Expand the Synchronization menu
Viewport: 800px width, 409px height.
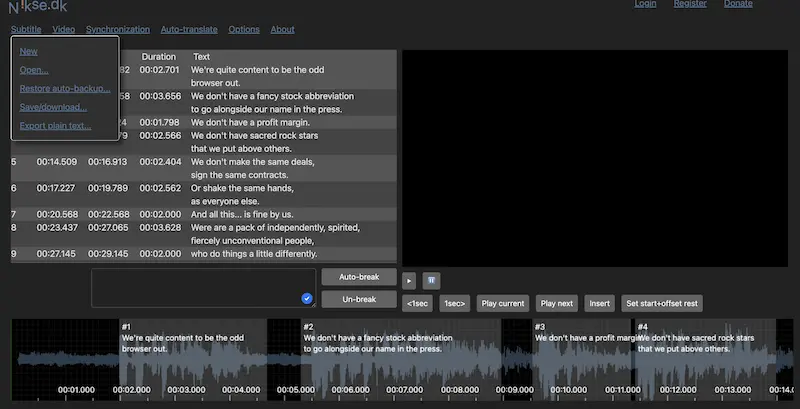(118, 30)
